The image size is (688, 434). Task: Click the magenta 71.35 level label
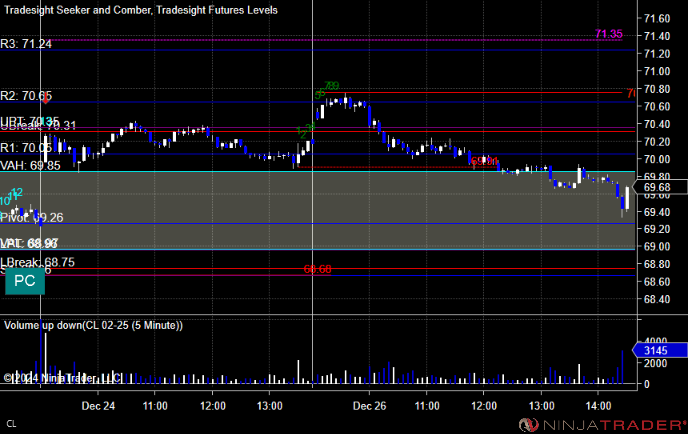click(609, 34)
